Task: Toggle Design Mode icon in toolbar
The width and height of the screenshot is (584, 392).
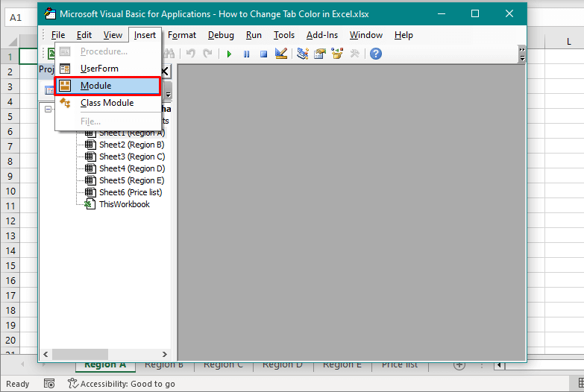Action: 281,54
